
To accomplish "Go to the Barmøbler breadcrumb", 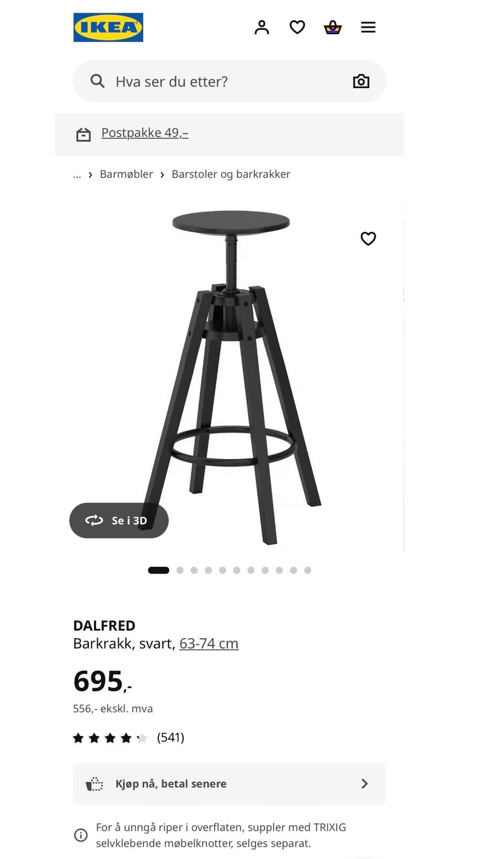I will click(x=127, y=174).
